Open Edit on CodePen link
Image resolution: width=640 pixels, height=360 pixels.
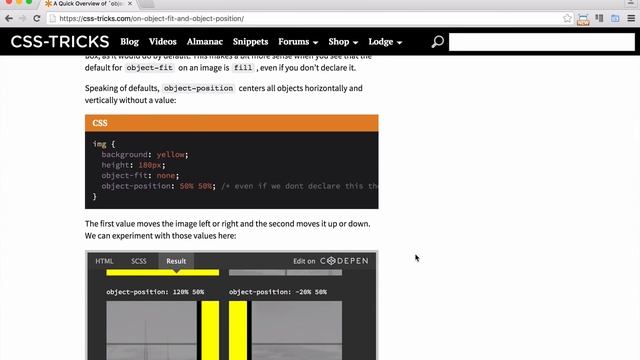[x=331, y=261]
